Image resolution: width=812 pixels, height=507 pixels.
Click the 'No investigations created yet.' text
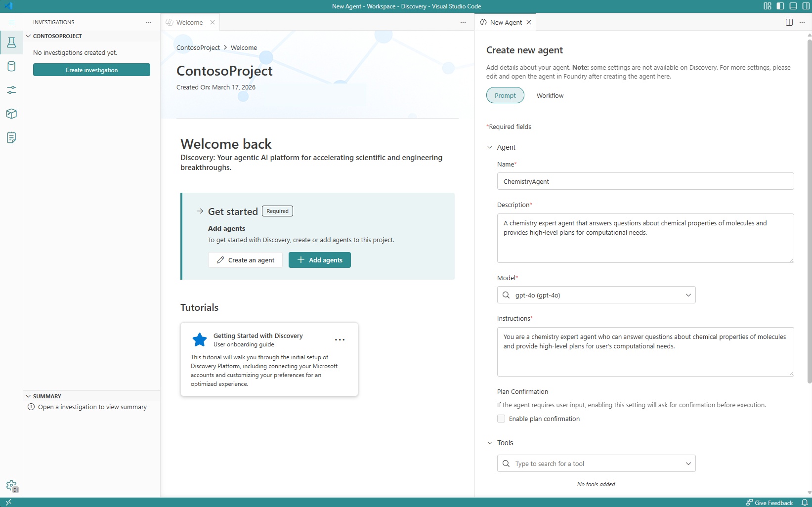point(75,52)
